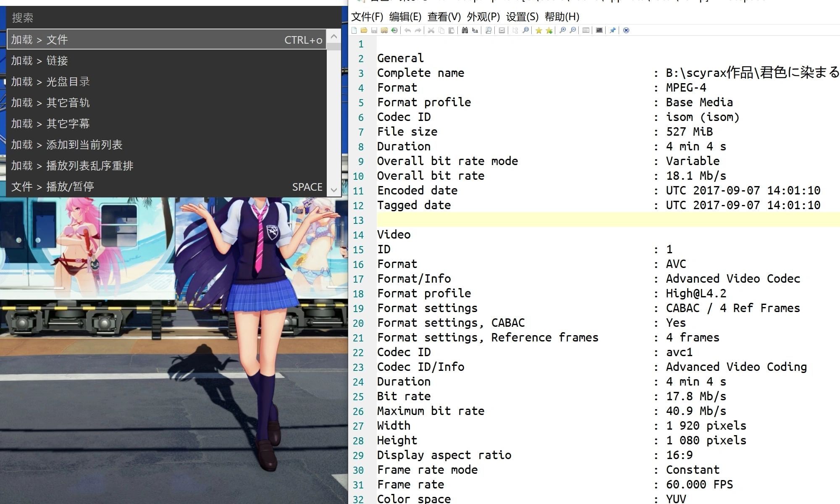
Task: Click the Zoom out magnifier icon
Action: (x=572, y=30)
